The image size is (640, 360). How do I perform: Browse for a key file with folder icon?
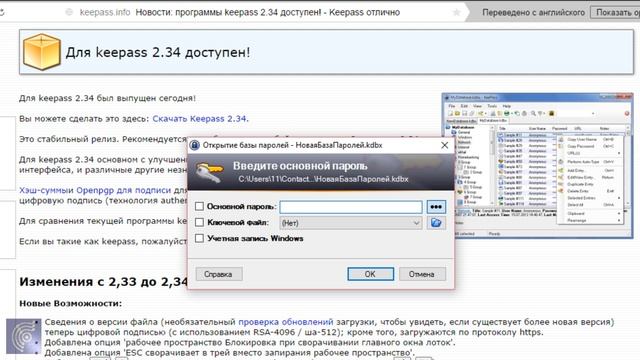436,223
